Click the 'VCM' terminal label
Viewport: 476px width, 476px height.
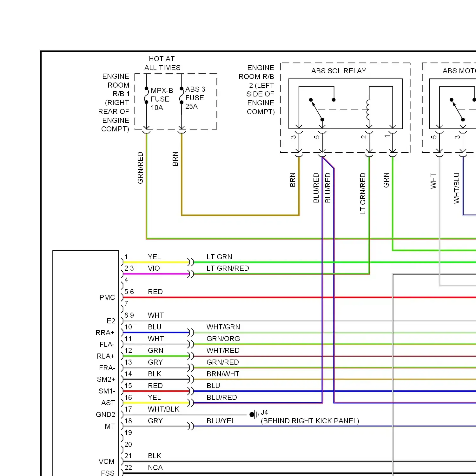coord(107,461)
